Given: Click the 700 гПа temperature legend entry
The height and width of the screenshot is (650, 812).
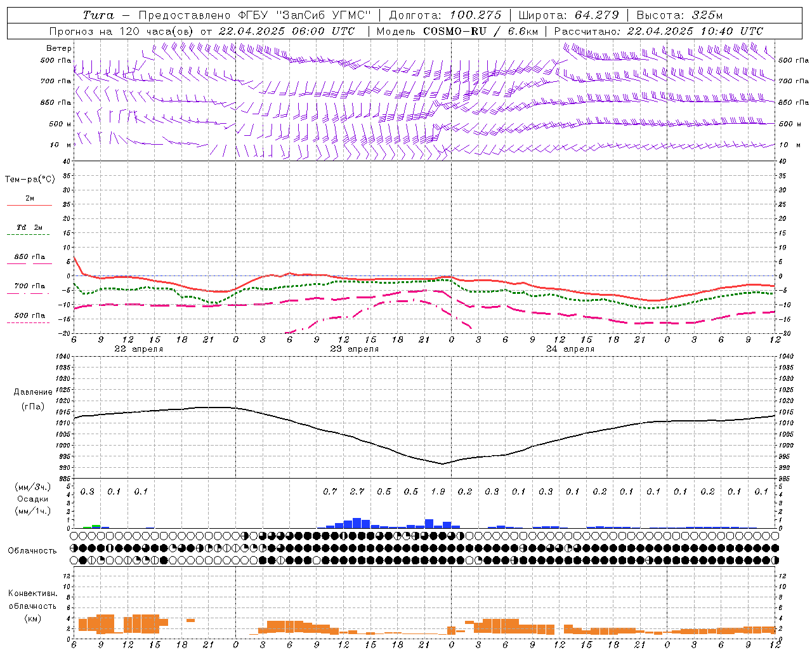Looking at the screenshot, I should click(x=30, y=286).
